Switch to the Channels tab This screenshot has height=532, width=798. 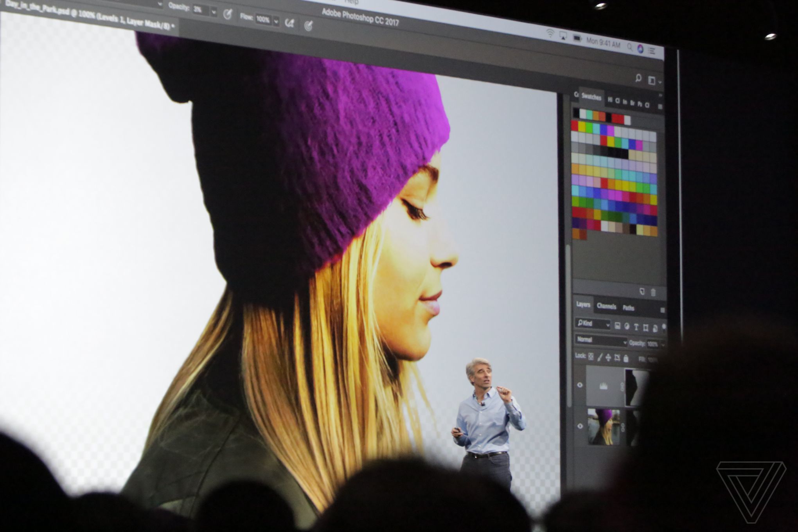tap(606, 306)
